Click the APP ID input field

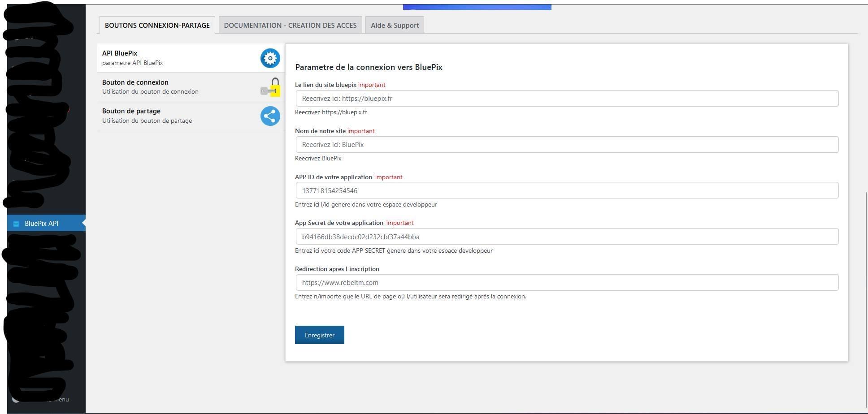[x=567, y=190]
